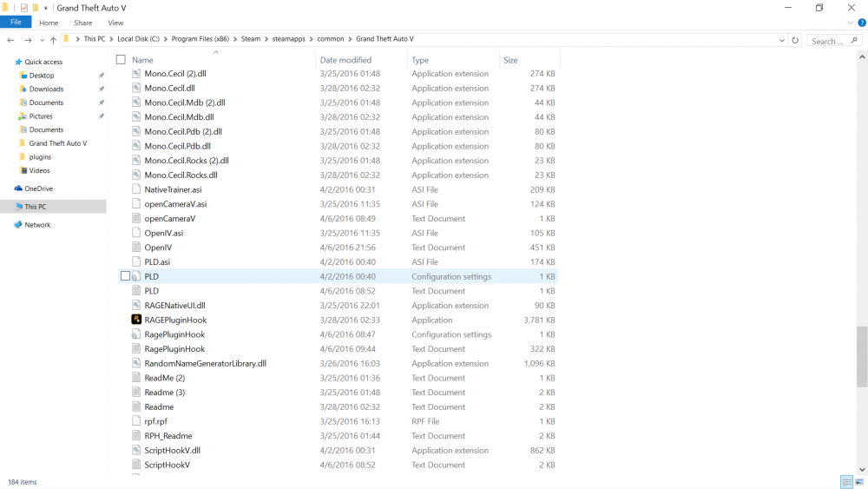Click the Back navigation arrow
The width and height of the screenshot is (868, 489).
pyautogui.click(x=10, y=40)
